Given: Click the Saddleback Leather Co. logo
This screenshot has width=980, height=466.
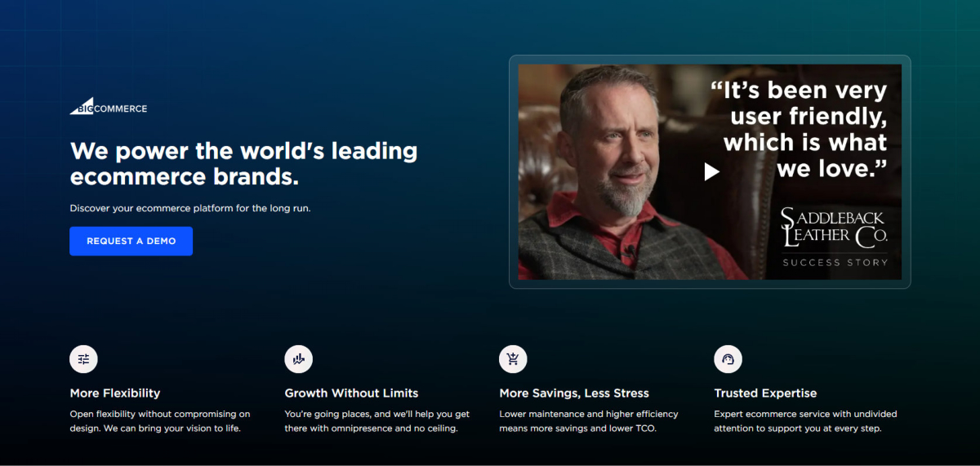Looking at the screenshot, I should pyautogui.click(x=834, y=229).
